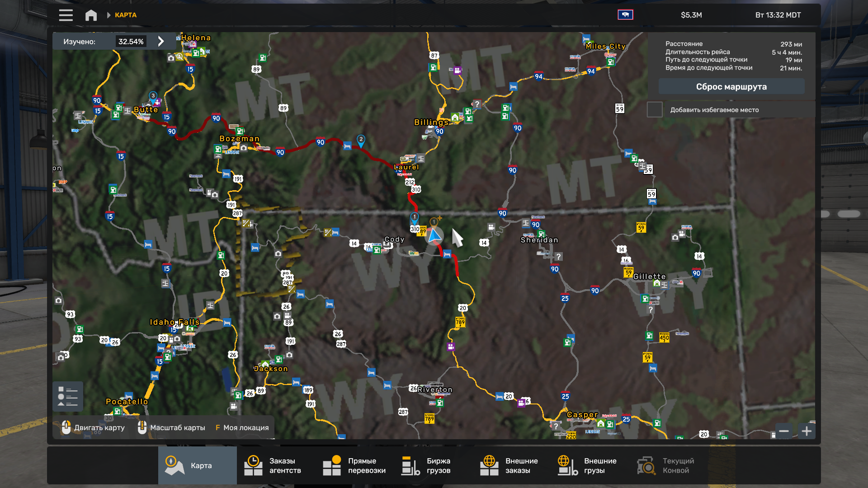
Task: Open the Прямые перевозки tab
Action: (x=355, y=465)
